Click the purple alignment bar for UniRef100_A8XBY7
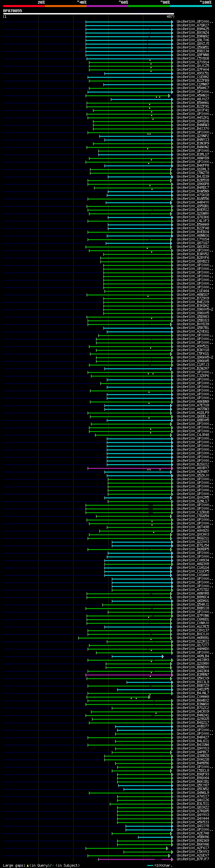Viewport: 215px width, 868px height. 130,468
